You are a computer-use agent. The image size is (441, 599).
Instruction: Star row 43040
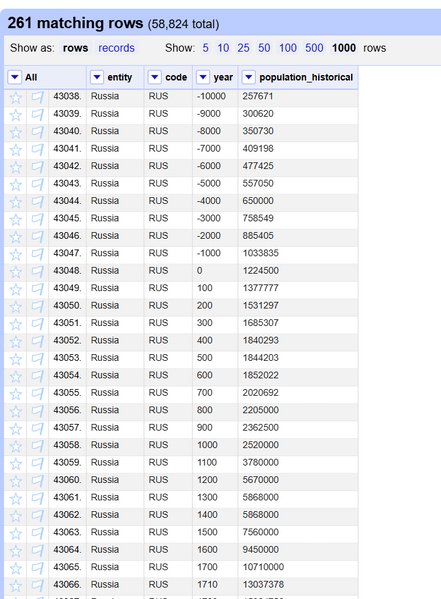click(x=16, y=132)
